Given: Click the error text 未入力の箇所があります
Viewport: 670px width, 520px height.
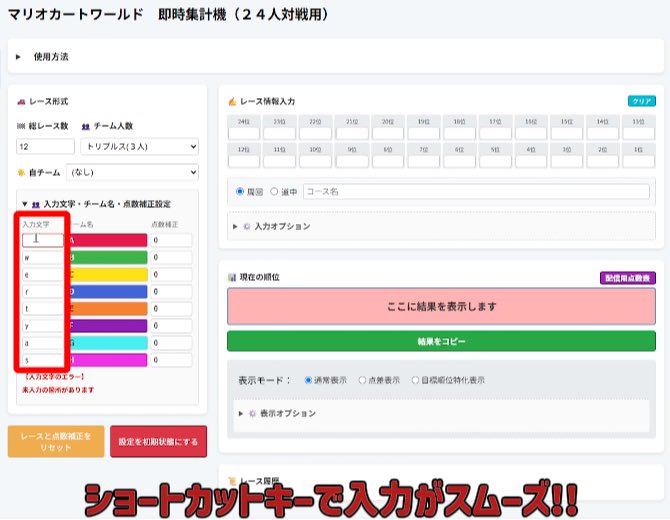Looking at the screenshot, I should (x=58, y=390).
